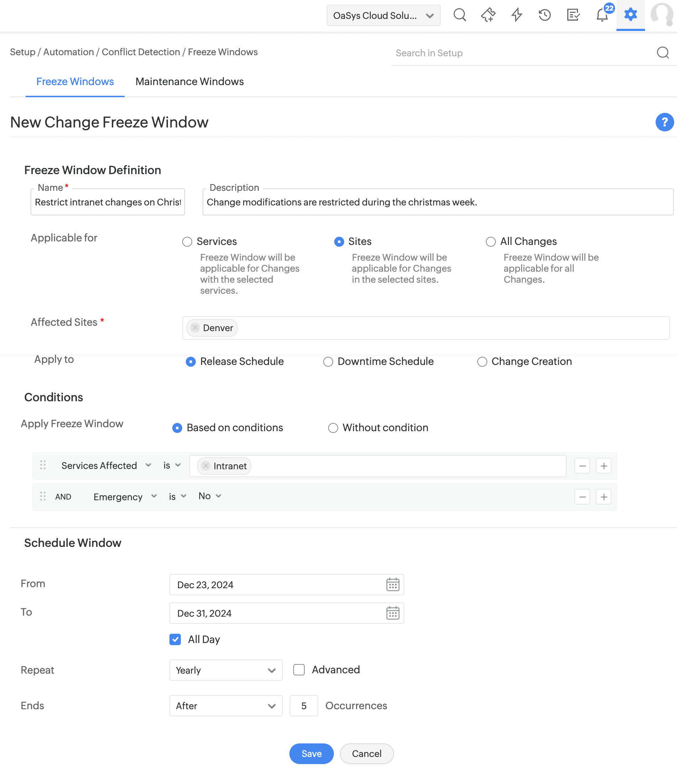Open the From date calendar picker

[x=393, y=585]
